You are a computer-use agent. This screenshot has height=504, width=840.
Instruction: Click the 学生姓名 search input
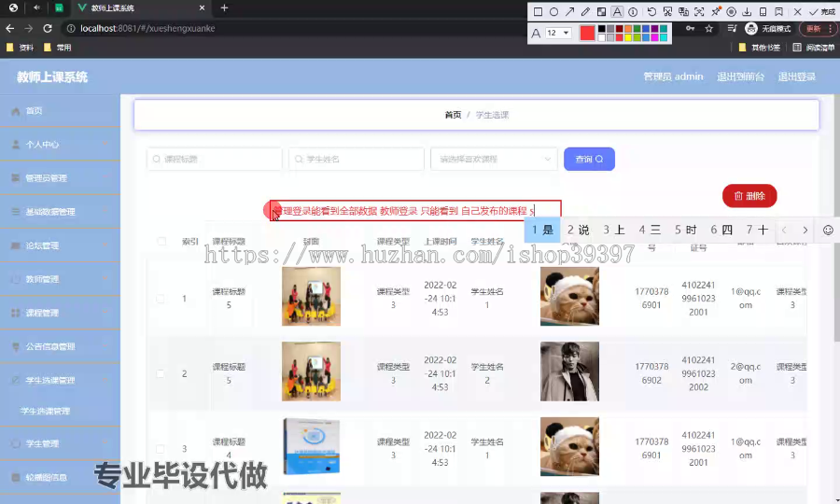[357, 159]
